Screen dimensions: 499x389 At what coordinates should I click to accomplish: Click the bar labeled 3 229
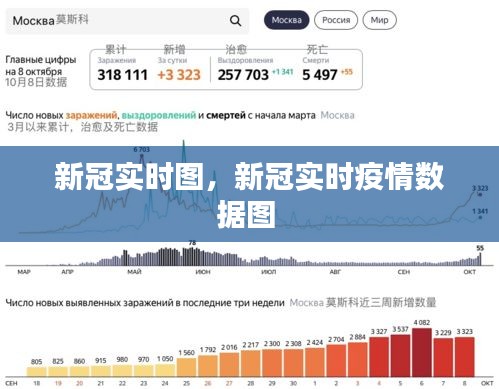pos(443,358)
